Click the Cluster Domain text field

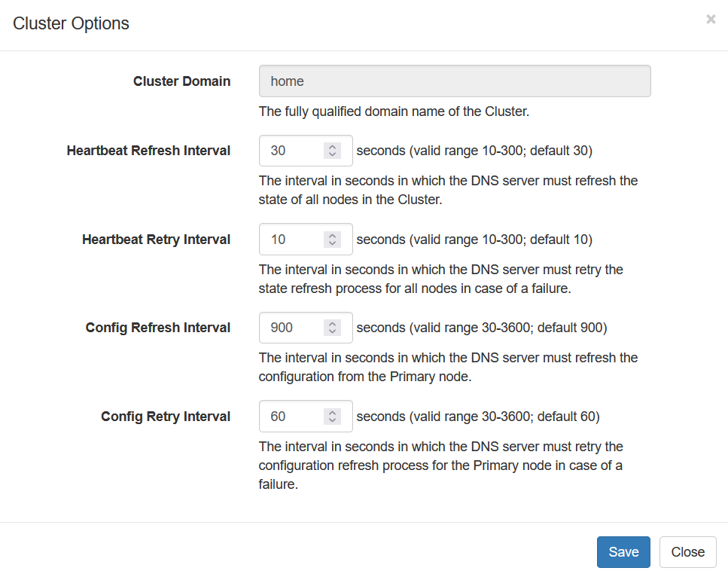[x=454, y=81]
